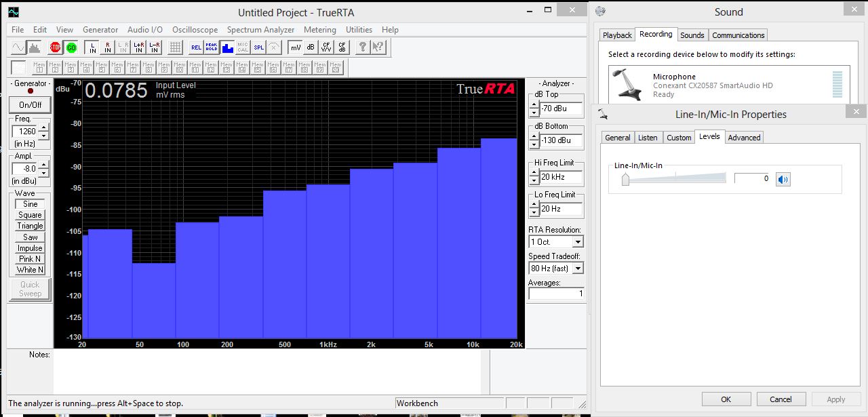
Task: Open the Speed Tradeoff dropdown
Action: coord(578,269)
